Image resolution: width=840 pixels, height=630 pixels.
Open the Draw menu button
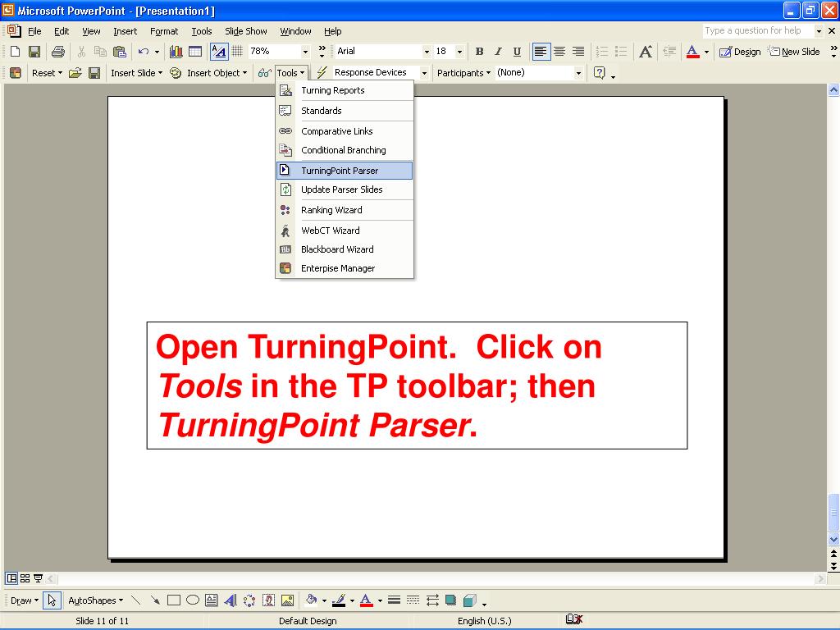coord(24,600)
